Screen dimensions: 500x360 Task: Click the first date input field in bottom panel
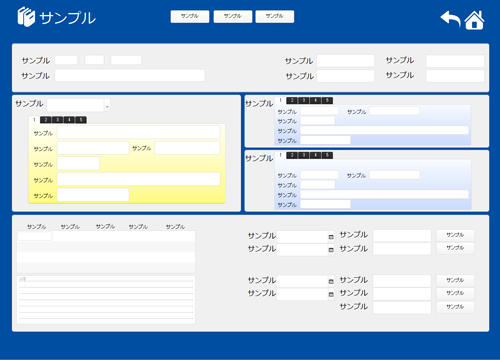click(302, 237)
